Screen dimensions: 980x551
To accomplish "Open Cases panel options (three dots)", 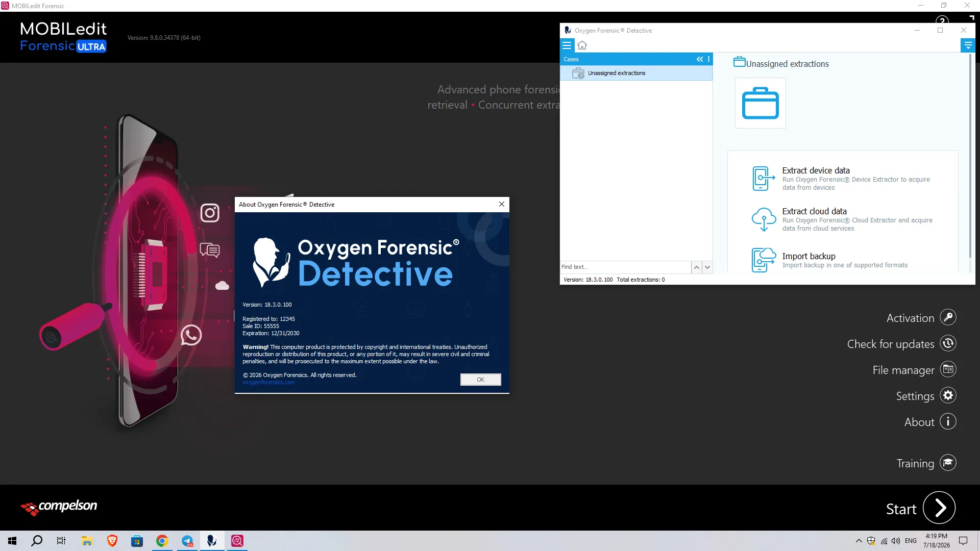I will point(708,59).
